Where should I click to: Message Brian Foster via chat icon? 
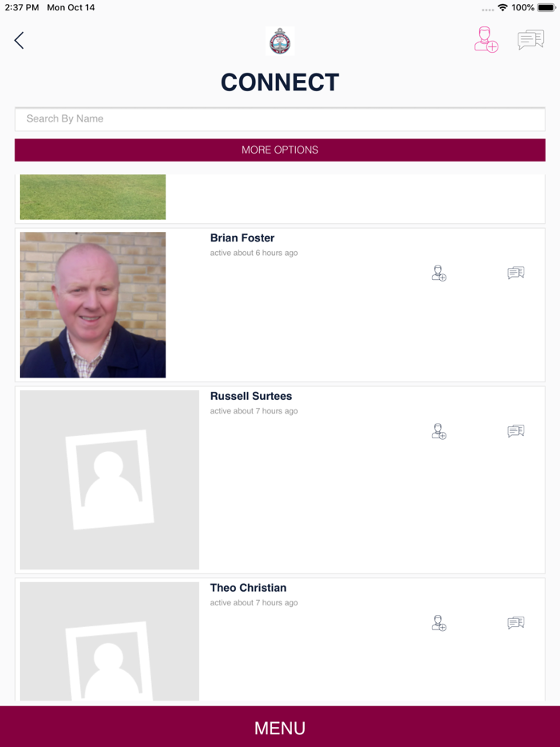point(516,273)
